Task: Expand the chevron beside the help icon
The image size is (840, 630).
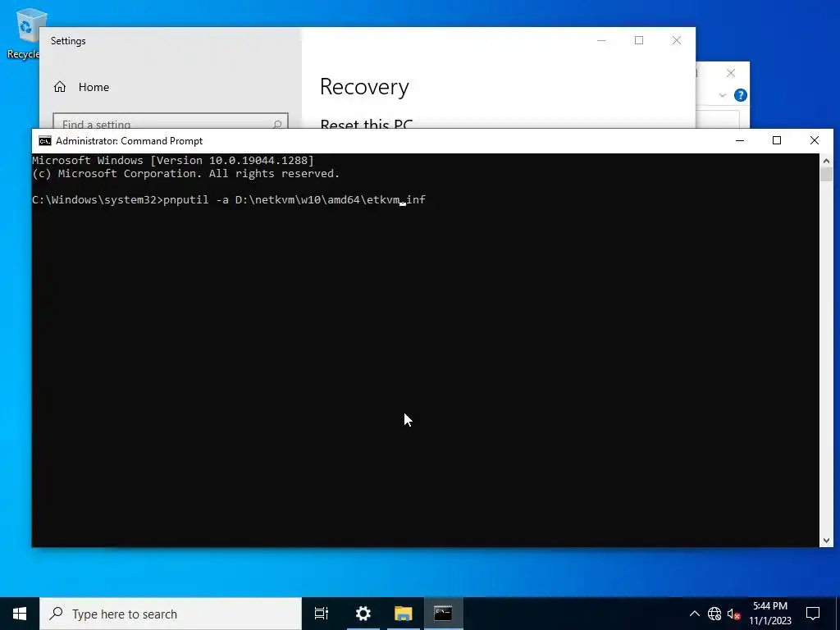Action: (x=722, y=95)
